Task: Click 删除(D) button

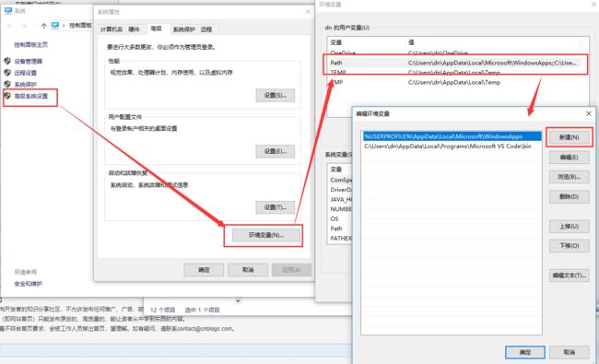Action: click(570, 196)
